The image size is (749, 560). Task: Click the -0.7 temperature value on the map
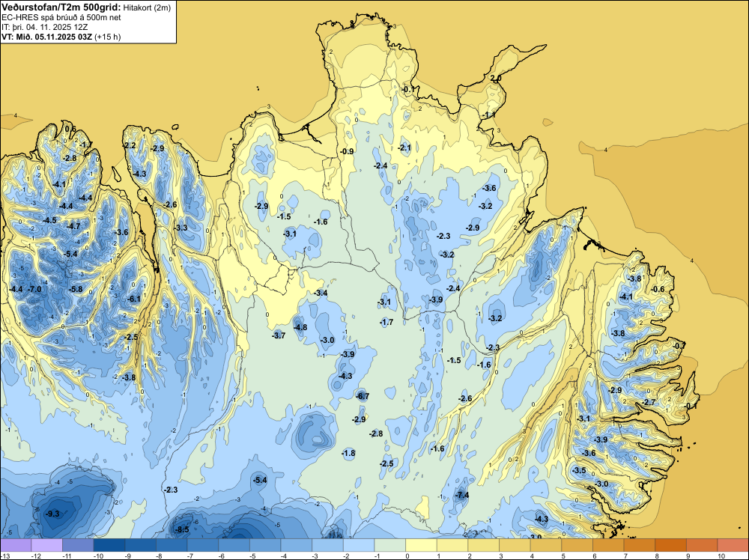(679, 345)
